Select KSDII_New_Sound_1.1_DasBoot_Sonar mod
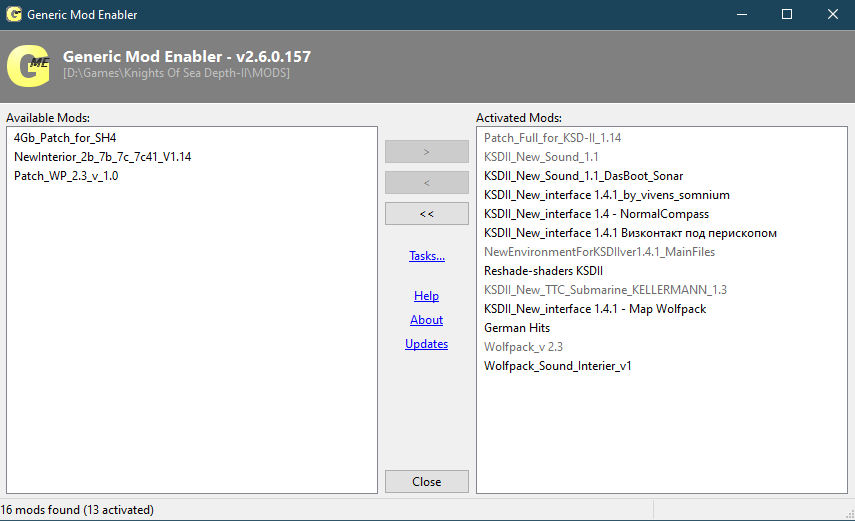 (583, 176)
